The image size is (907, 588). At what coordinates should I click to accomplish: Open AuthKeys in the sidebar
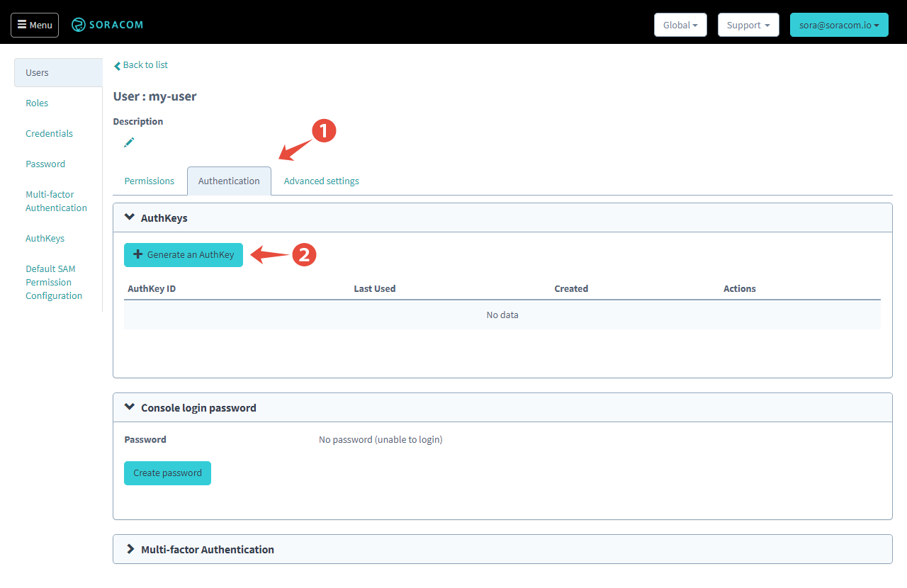45,238
